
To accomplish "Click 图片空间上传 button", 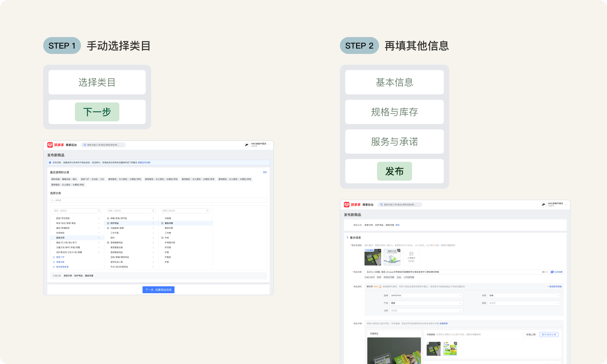I will 549,335.
